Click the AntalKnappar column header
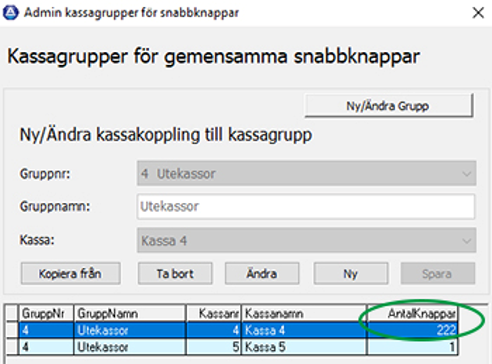 [412, 313]
